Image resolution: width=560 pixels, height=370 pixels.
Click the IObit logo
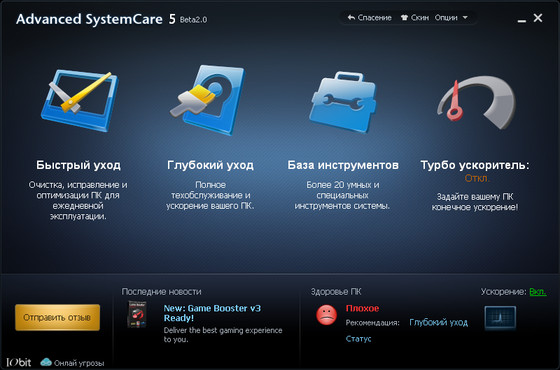click(x=19, y=362)
